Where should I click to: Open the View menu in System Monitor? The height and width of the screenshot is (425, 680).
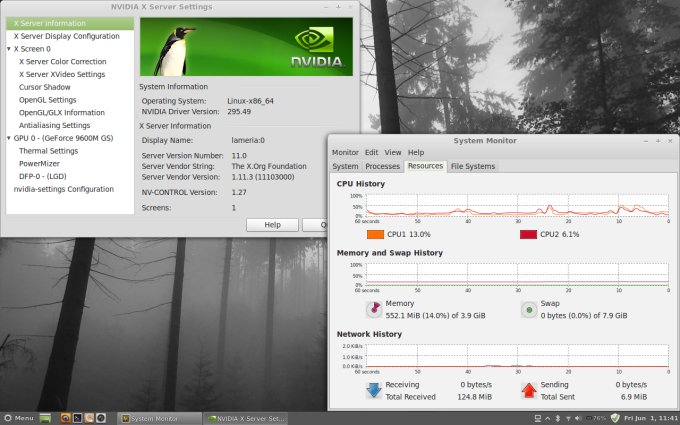click(x=393, y=153)
